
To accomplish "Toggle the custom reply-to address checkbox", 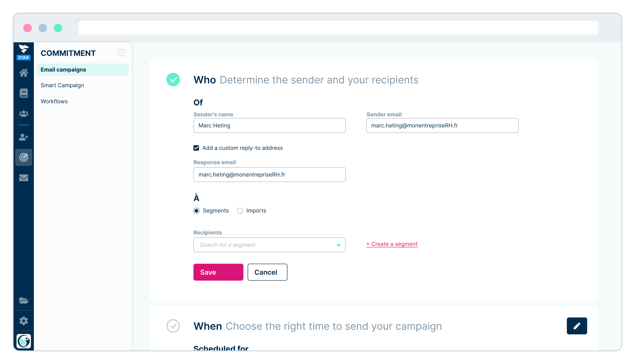I will (x=197, y=148).
